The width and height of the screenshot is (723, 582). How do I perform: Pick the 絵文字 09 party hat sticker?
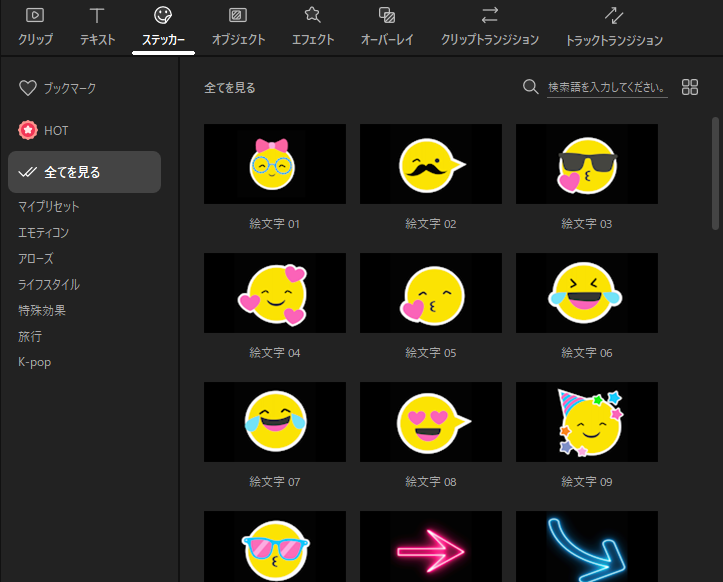click(587, 422)
